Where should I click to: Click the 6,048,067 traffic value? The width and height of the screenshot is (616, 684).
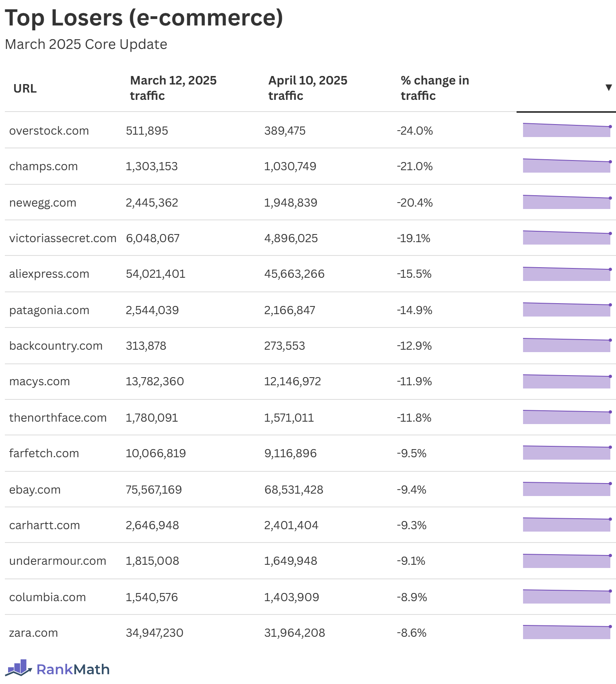point(153,238)
